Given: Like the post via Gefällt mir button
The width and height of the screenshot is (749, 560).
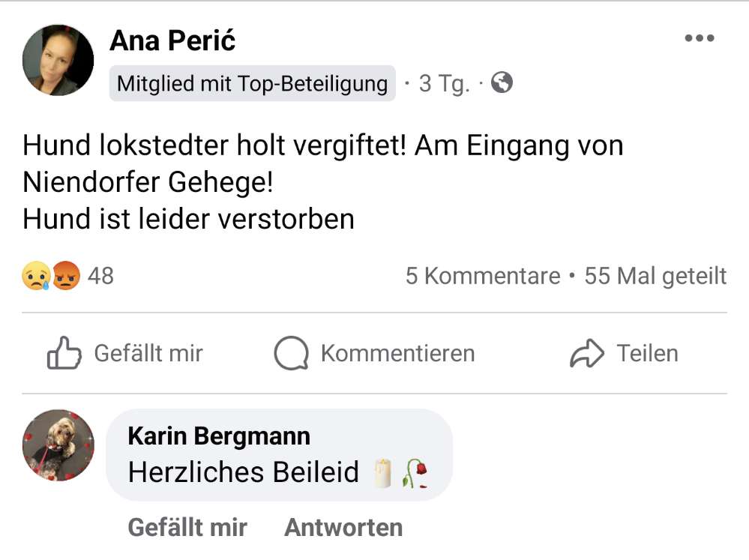Looking at the screenshot, I should [x=124, y=352].
